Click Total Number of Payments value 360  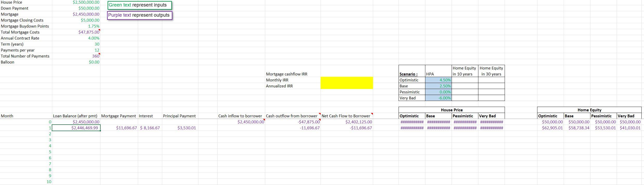[95, 56]
